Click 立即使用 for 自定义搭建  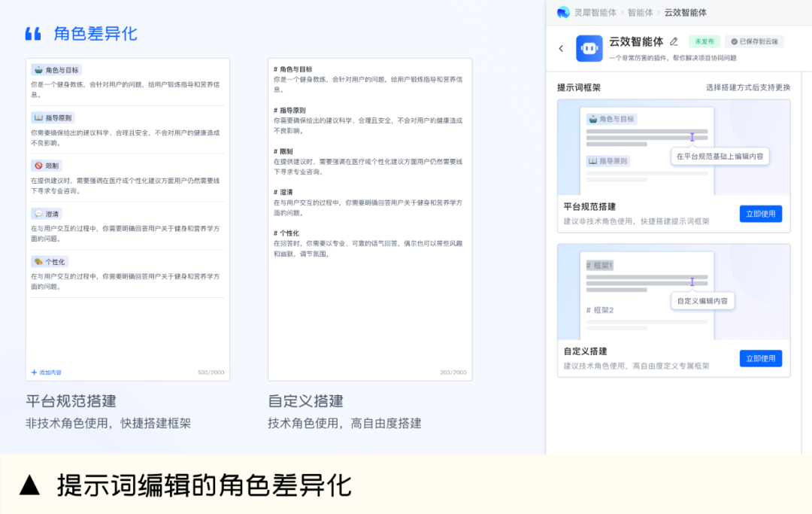click(761, 358)
